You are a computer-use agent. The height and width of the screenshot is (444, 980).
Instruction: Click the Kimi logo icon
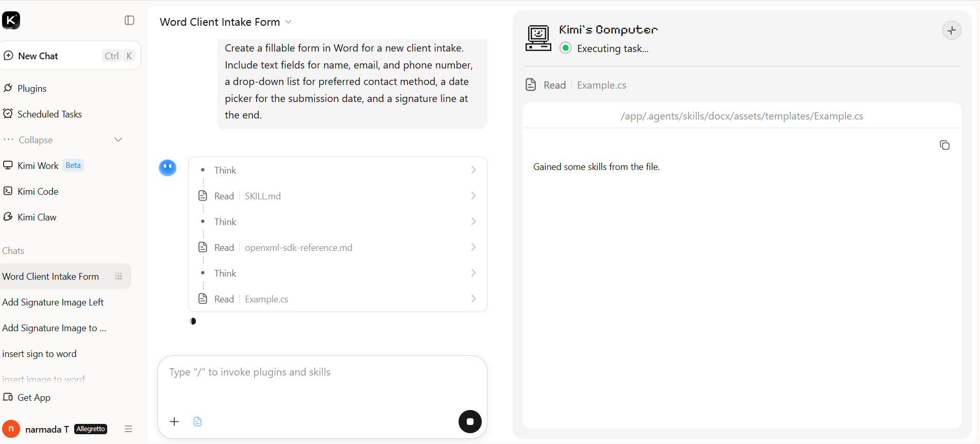[11, 21]
